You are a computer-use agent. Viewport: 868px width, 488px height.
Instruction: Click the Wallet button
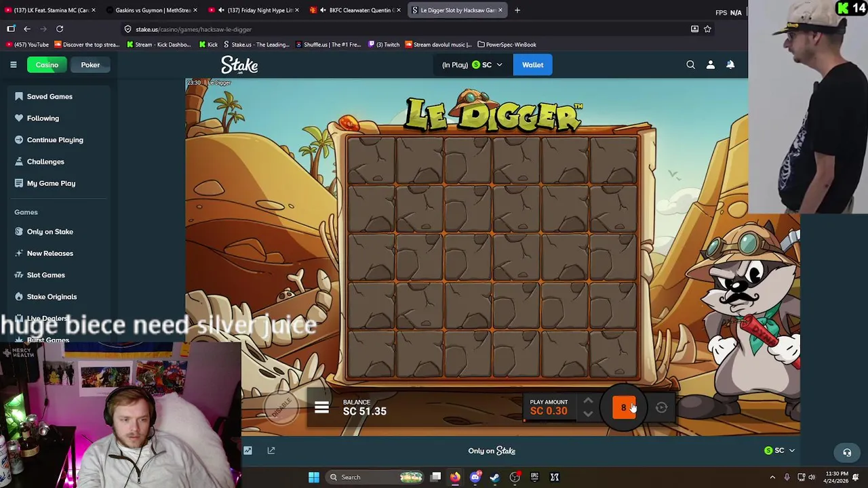click(532, 64)
